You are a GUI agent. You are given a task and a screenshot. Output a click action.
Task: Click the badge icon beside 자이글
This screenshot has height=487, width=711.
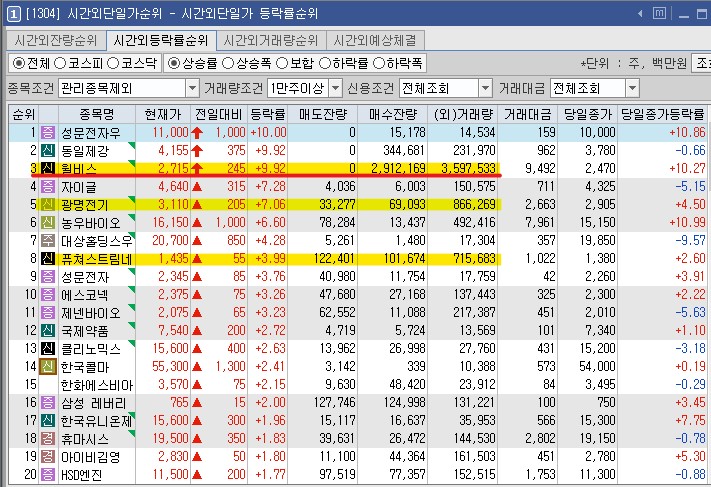48,186
